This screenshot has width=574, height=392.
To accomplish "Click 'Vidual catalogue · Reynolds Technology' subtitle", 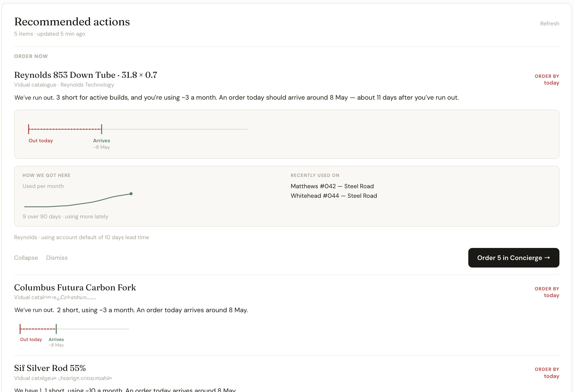I will coord(64,85).
